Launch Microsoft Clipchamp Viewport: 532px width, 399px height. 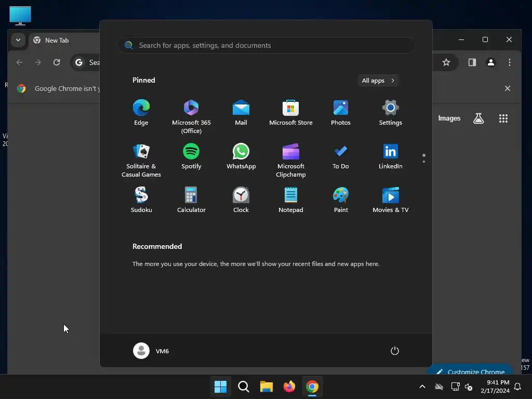tap(291, 160)
